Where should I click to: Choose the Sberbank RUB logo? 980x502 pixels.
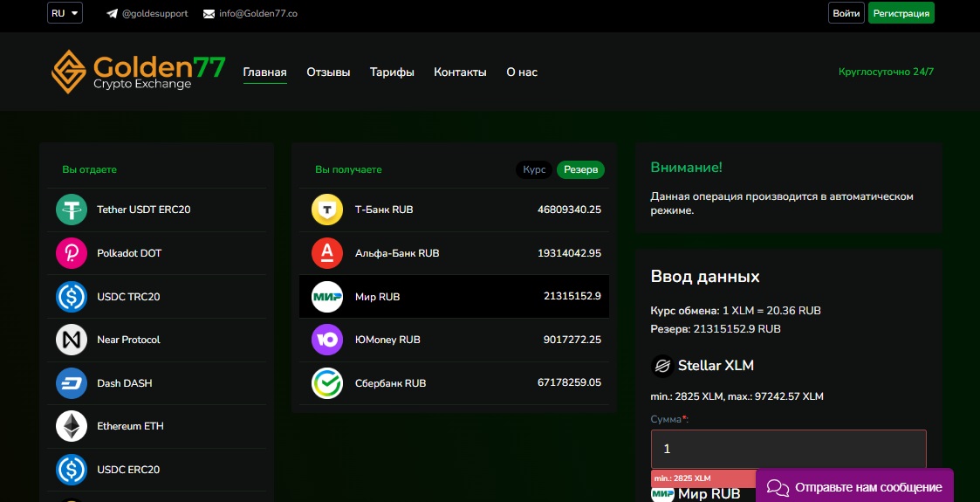tap(327, 383)
